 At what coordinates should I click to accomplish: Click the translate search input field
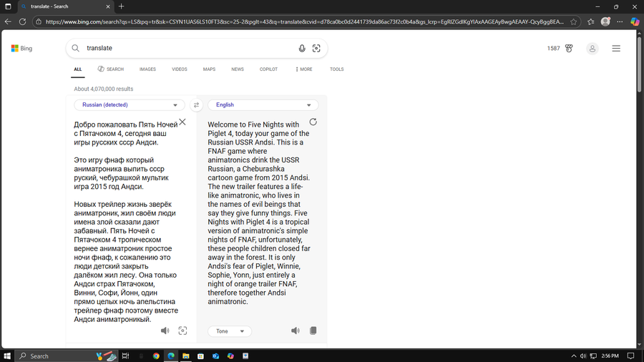[189, 48]
